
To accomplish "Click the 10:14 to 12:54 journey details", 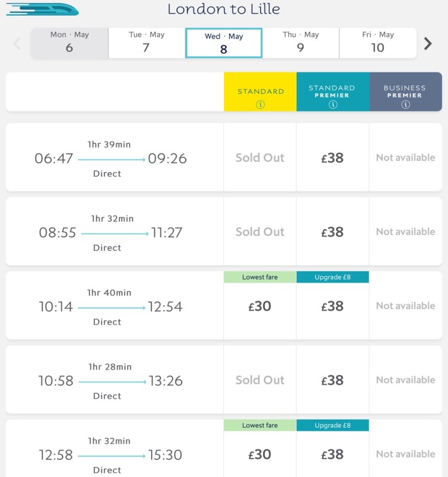I will point(111,307).
